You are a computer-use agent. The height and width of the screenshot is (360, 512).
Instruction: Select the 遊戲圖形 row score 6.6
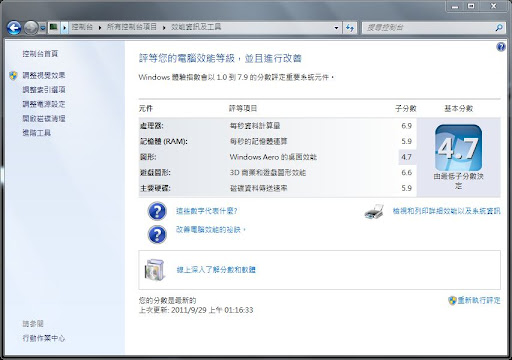pyautogui.click(x=406, y=173)
